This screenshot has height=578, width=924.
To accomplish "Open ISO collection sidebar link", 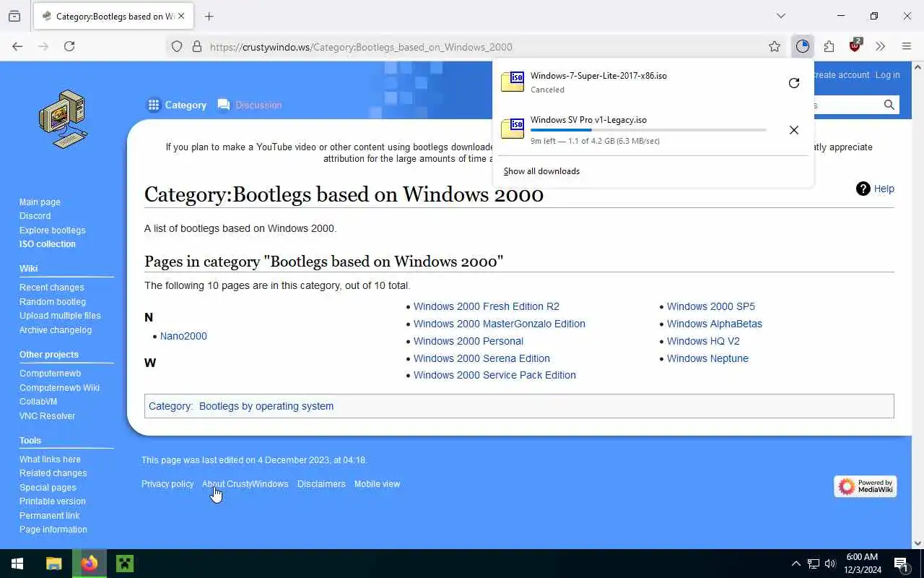I will (47, 244).
